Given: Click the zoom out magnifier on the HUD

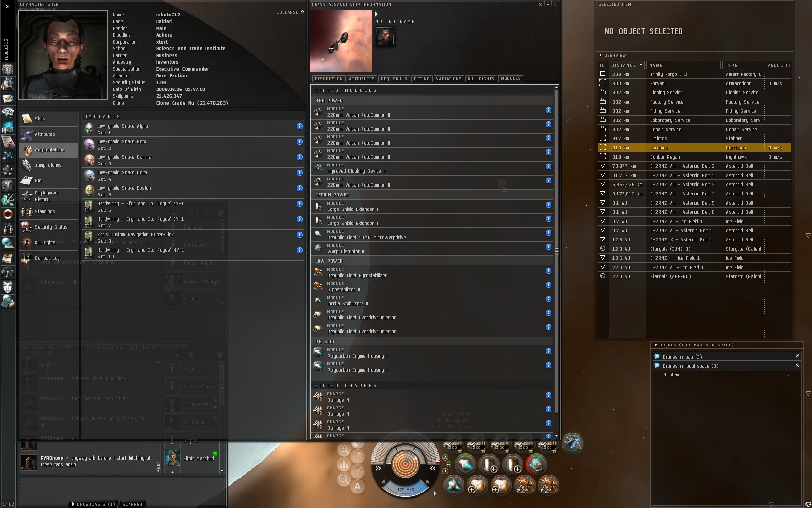Looking at the screenshot, I should pos(344,479).
